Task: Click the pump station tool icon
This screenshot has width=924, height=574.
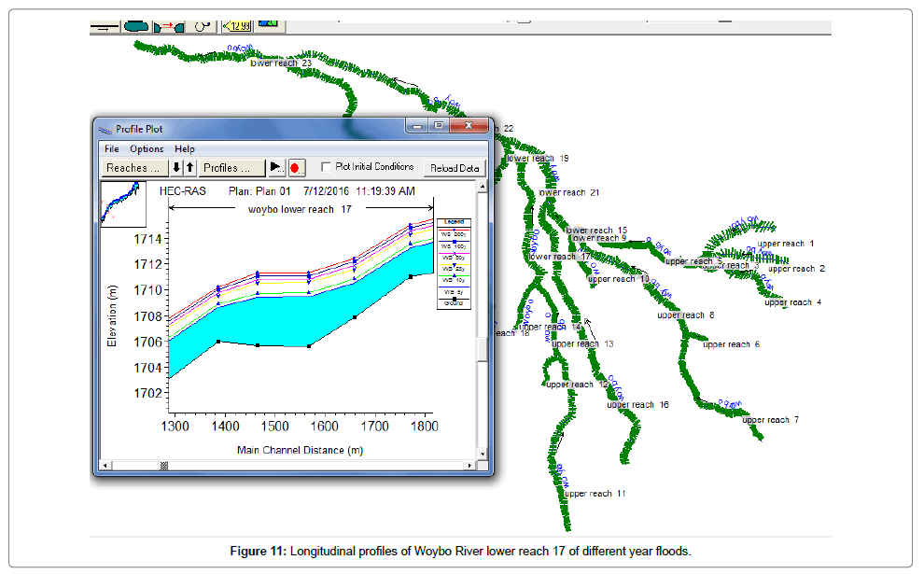Action: [201, 26]
